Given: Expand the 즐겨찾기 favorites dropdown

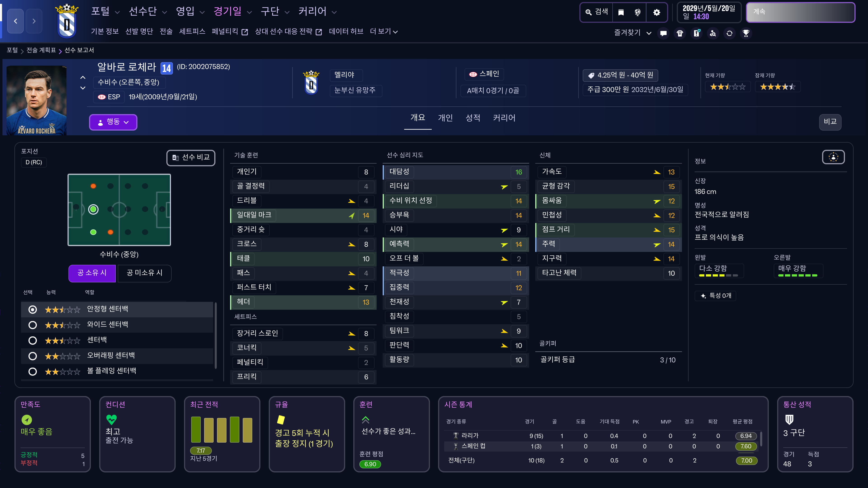Looking at the screenshot, I should click(632, 33).
